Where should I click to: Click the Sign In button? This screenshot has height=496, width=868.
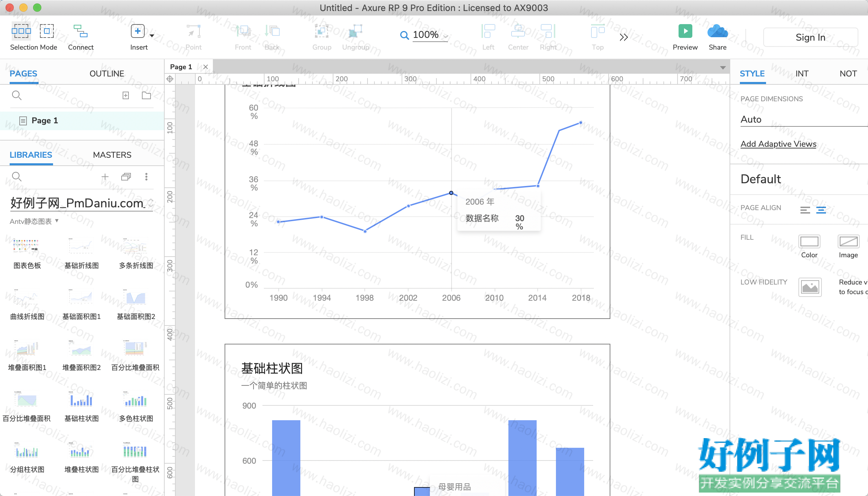(x=810, y=37)
